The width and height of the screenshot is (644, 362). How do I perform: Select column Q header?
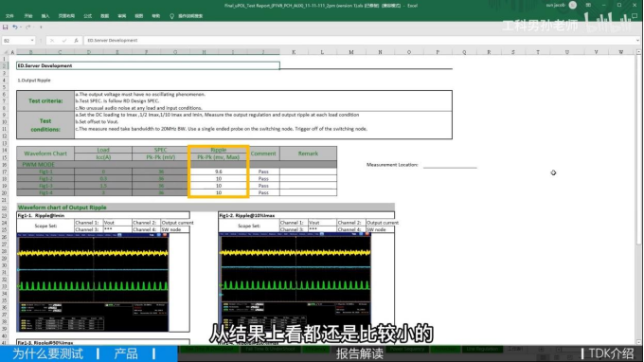click(464, 52)
